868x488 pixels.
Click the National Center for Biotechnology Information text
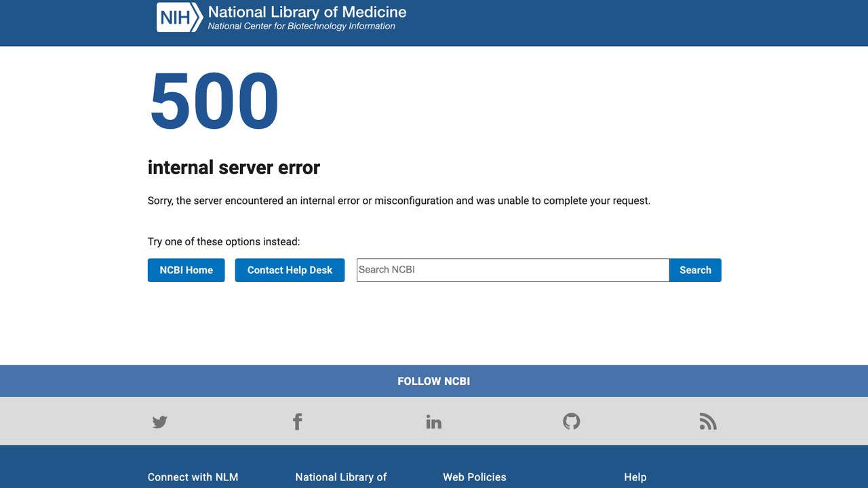(x=301, y=26)
